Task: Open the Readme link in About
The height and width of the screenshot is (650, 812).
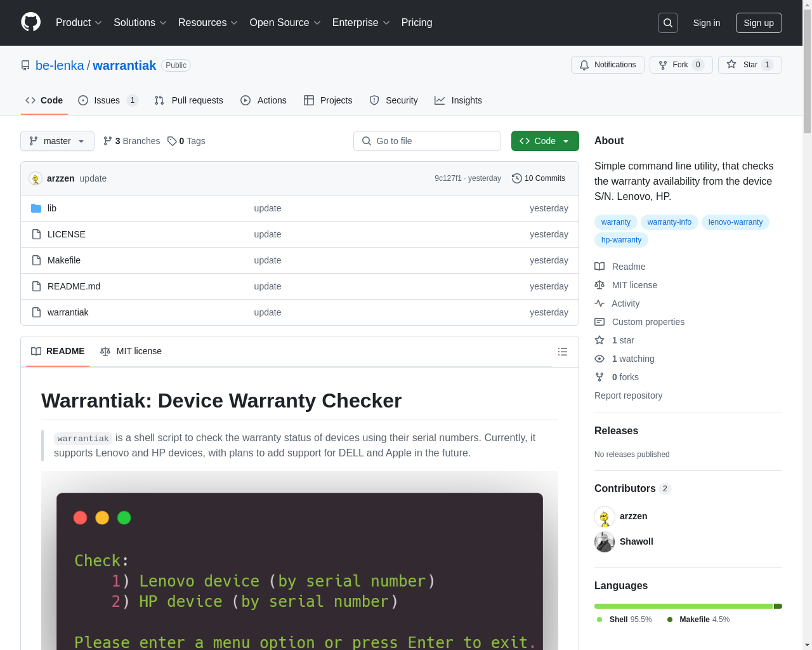Action: point(620,267)
